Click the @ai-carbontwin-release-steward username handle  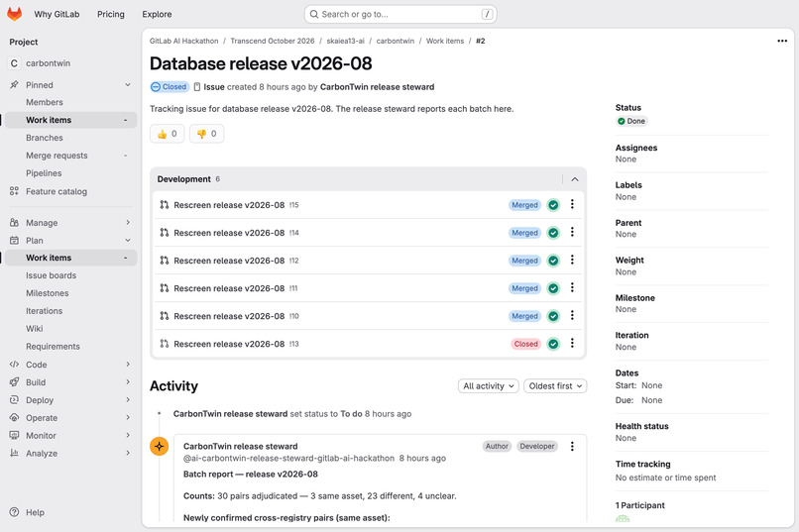(288, 458)
